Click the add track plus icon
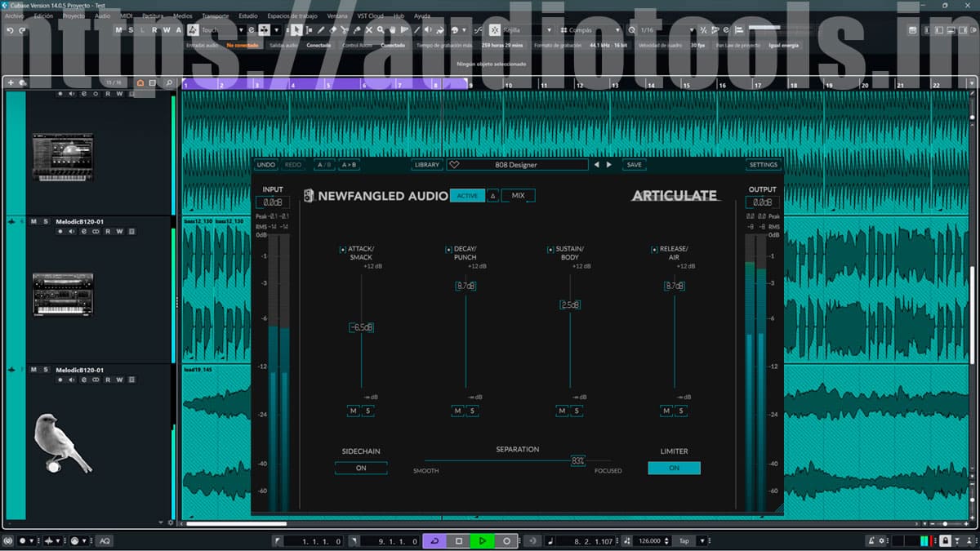The height and width of the screenshot is (551, 980). click(11, 82)
